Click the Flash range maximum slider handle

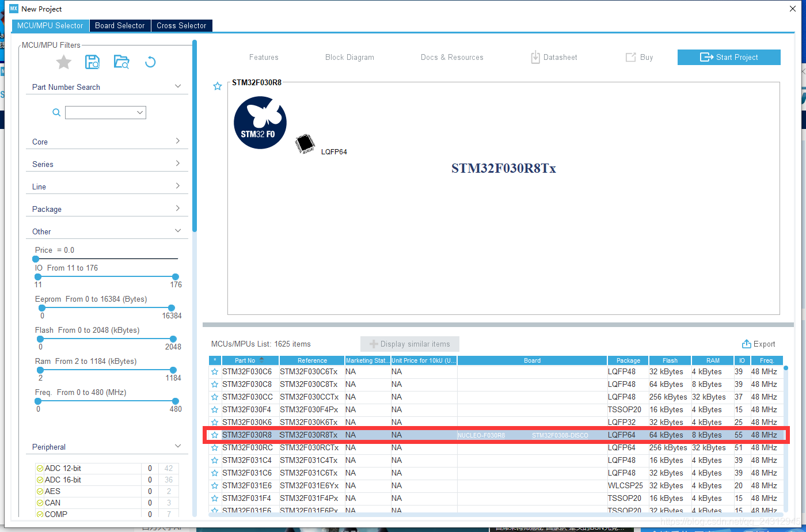(173, 339)
